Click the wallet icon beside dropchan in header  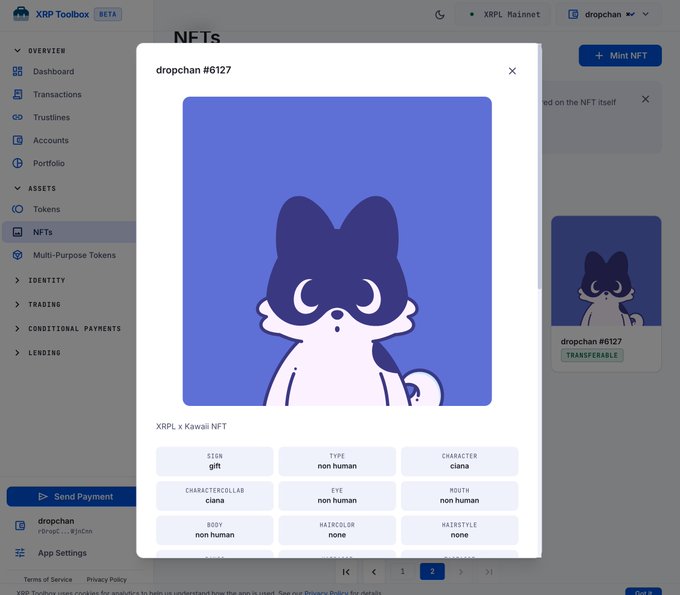point(573,14)
